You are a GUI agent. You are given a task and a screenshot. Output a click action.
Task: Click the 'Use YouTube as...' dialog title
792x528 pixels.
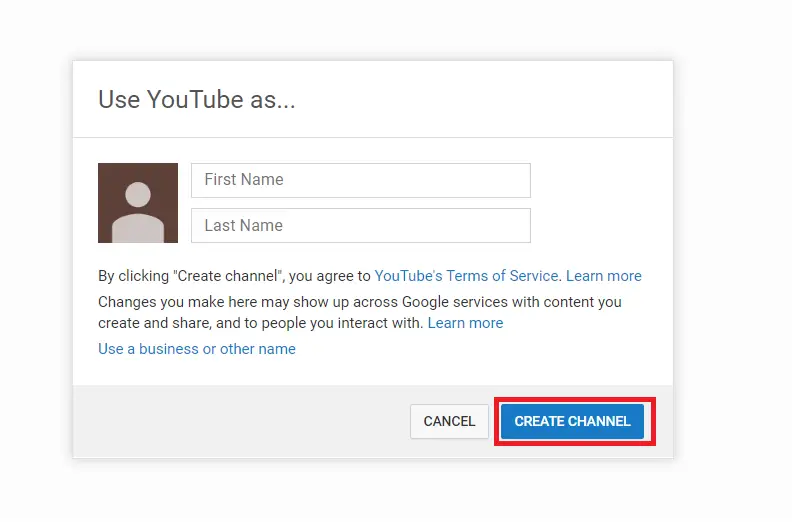pos(196,99)
